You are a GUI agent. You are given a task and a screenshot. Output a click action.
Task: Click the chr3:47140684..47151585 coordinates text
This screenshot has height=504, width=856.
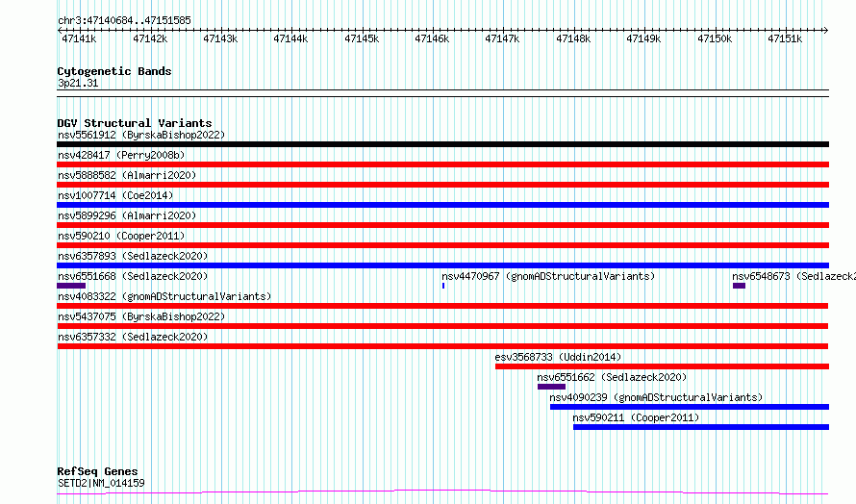point(124,21)
